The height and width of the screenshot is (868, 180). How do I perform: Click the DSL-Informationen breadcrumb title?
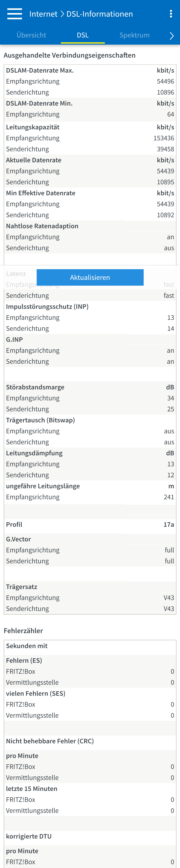pos(99,14)
